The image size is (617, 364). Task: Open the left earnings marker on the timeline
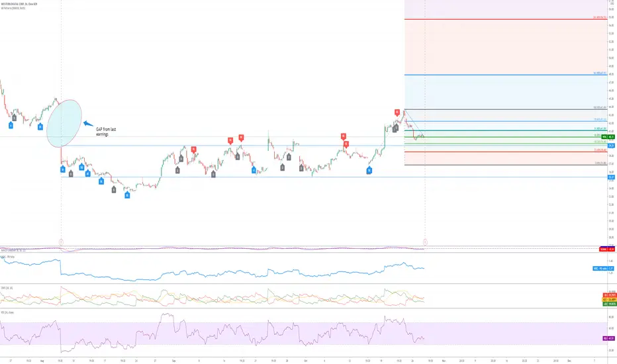coord(61,242)
